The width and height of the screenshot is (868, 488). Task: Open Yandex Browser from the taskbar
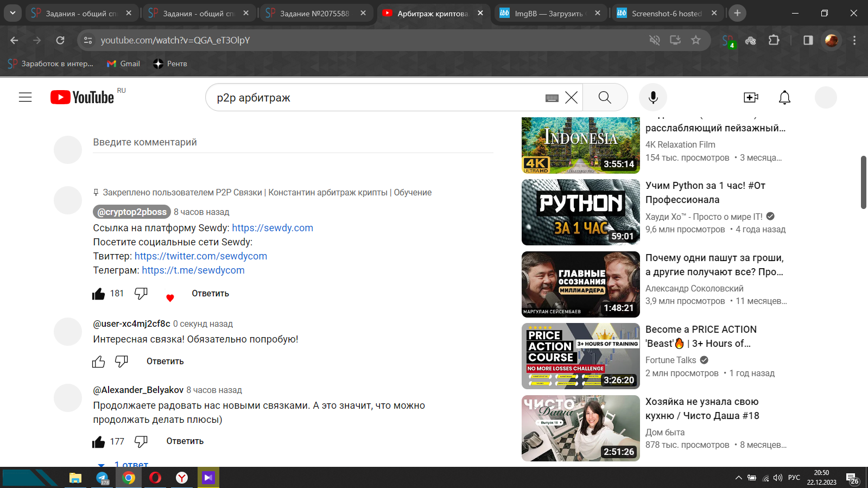point(182,478)
